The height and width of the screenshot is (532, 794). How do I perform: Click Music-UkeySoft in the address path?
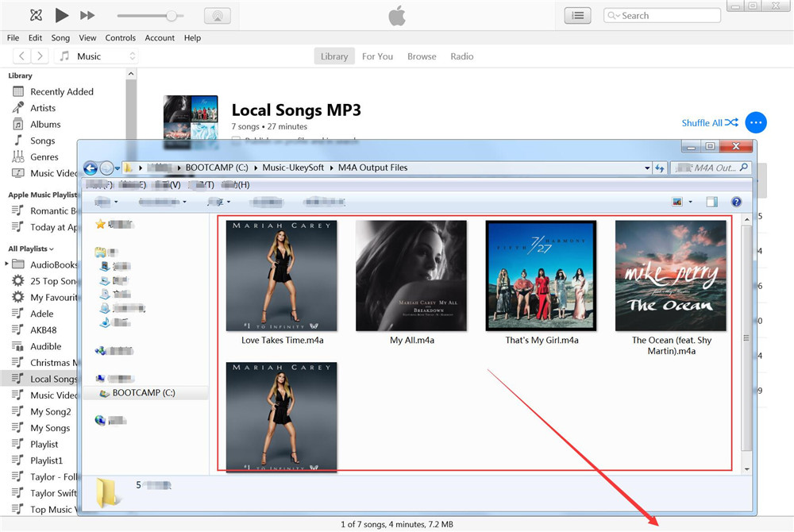pyautogui.click(x=293, y=168)
